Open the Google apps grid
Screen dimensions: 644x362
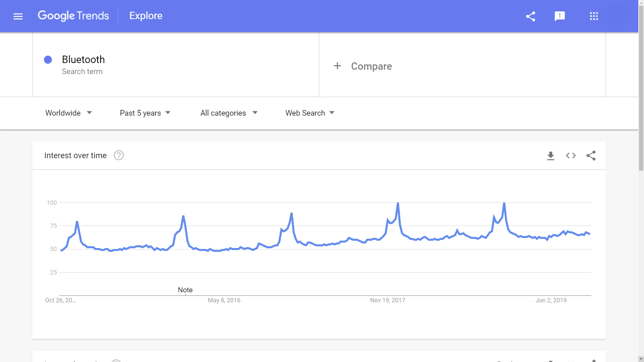[594, 16]
